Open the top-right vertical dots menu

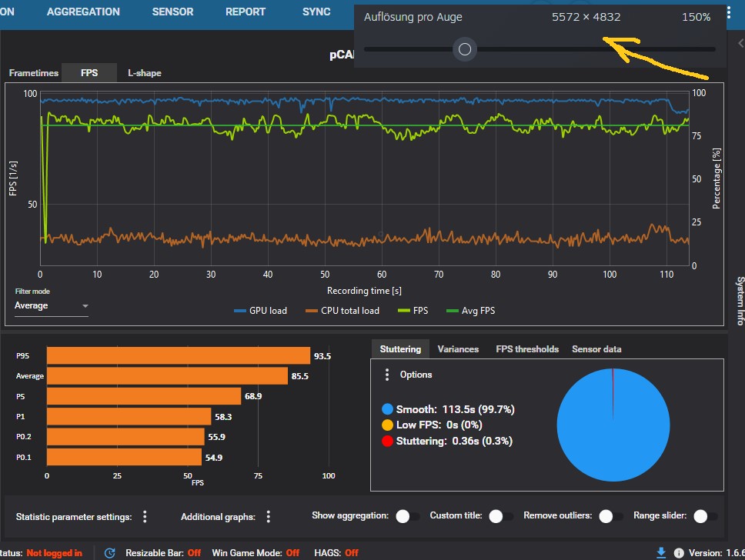[x=729, y=13]
